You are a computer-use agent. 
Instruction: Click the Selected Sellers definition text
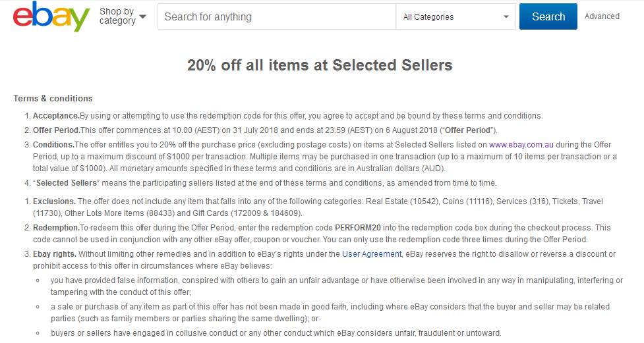pyautogui.click(x=67, y=183)
